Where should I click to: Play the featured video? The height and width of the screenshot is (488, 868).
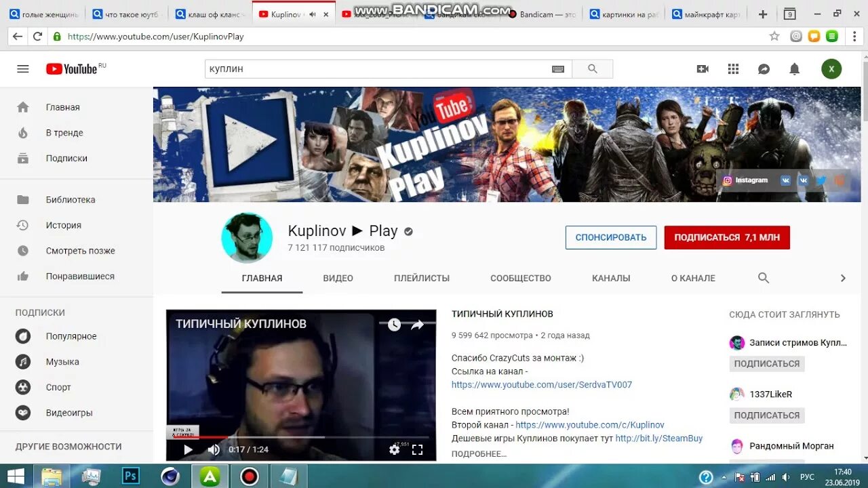[x=188, y=449]
